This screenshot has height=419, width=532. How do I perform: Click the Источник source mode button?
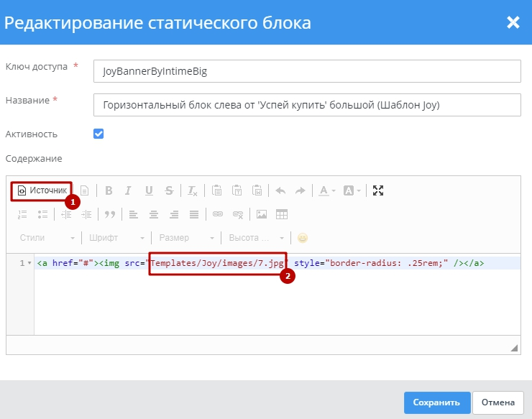[x=42, y=190]
